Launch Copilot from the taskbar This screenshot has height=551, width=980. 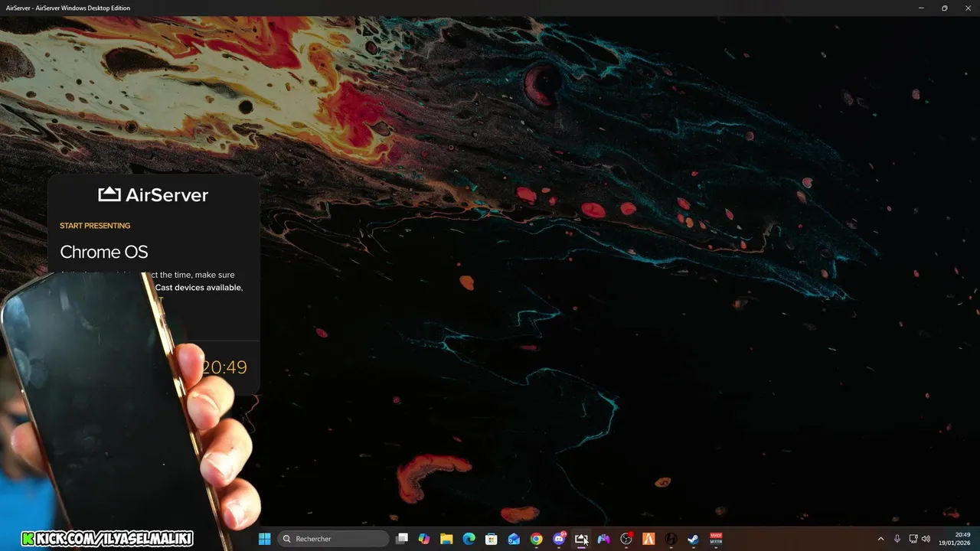pos(424,539)
